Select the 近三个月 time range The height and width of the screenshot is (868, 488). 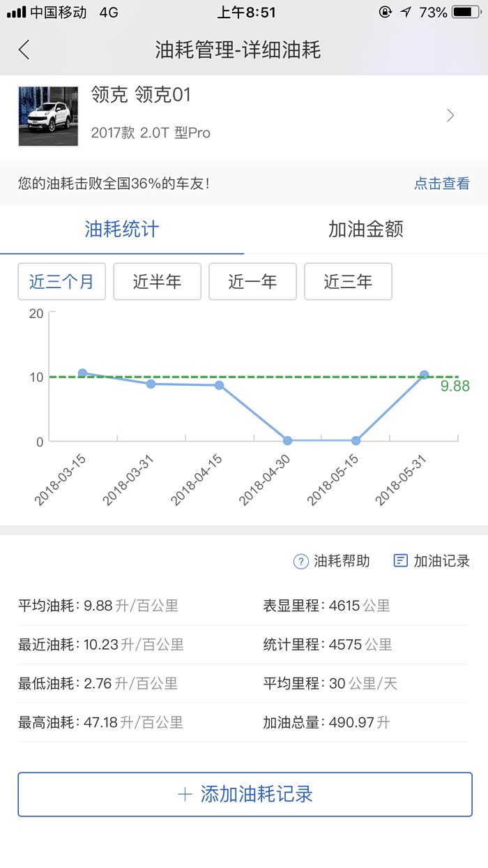point(61,282)
